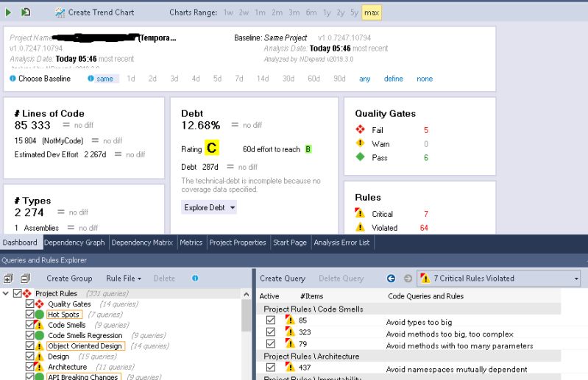Viewport: 588px width, 380px height.
Task: Open the Analysis Error List tab
Action: coord(341,243)
